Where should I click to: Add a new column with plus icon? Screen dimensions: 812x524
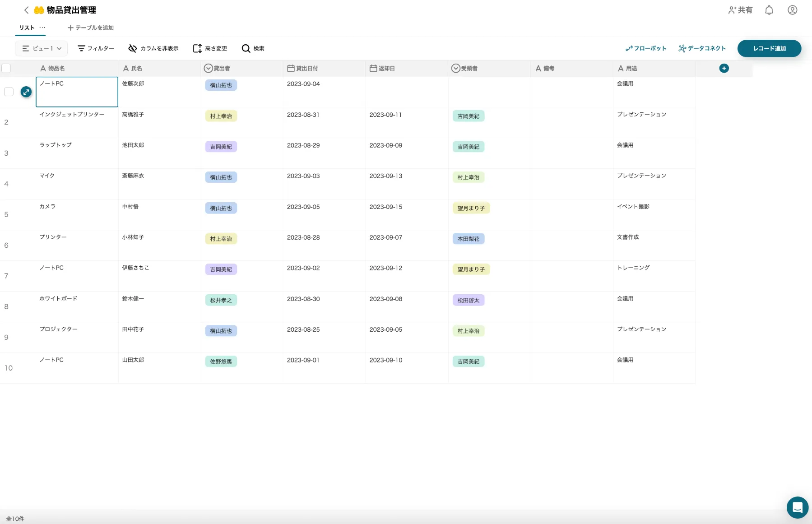[724, 68]
